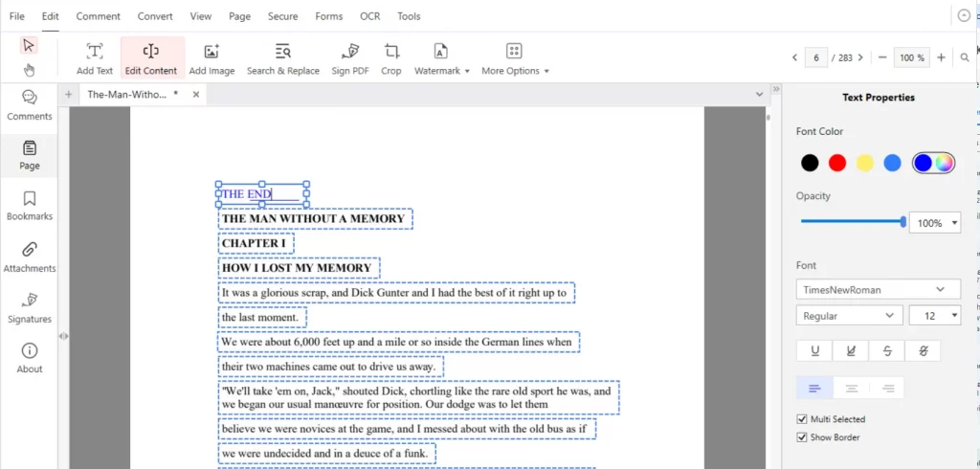Open the Secure menu
The image size is (980, 469).
coord(282,16)
